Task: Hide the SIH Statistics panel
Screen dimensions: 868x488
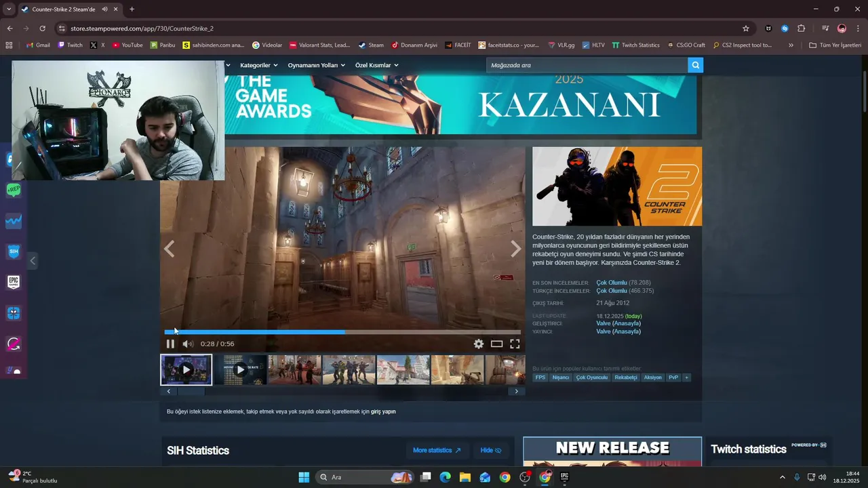Action: coord(491,450)
